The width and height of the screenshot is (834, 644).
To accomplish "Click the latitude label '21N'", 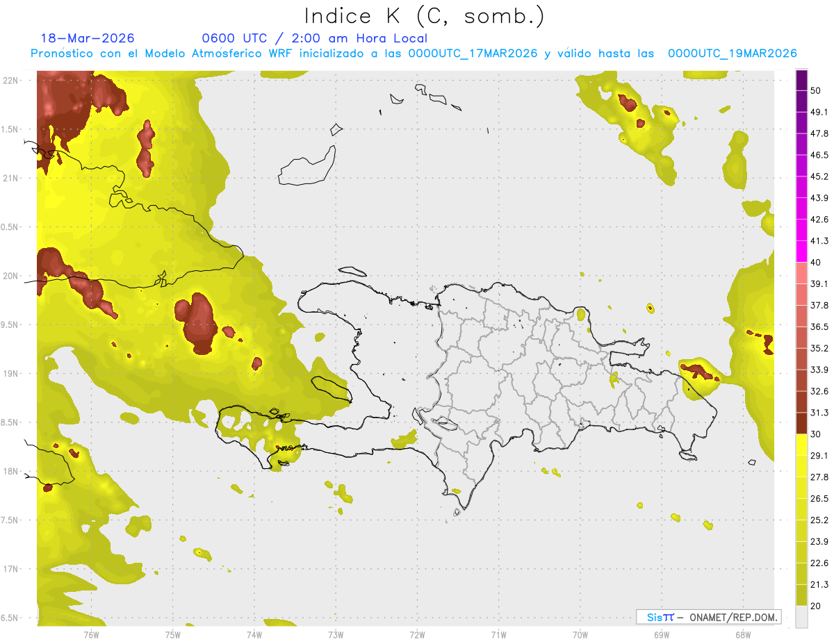I will (11, 178).
